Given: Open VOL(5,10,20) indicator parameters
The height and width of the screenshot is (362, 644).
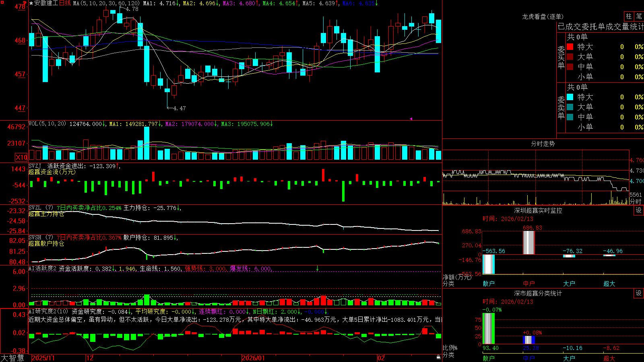Looking at the screenshot, I should (47, 124).
